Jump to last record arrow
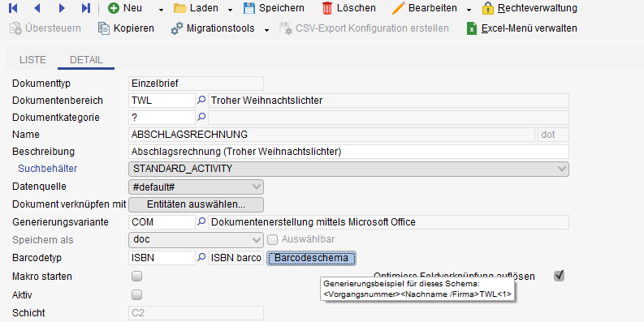 (85, 8)
